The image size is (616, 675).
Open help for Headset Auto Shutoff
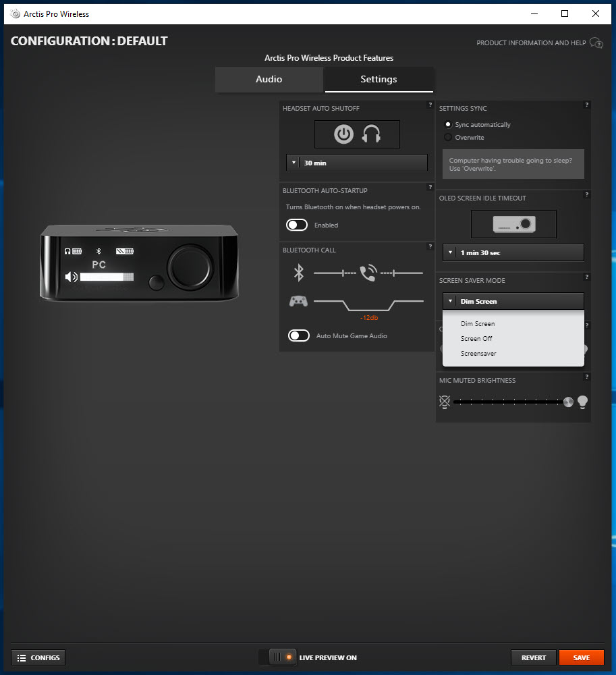click(x=430, y=105)
